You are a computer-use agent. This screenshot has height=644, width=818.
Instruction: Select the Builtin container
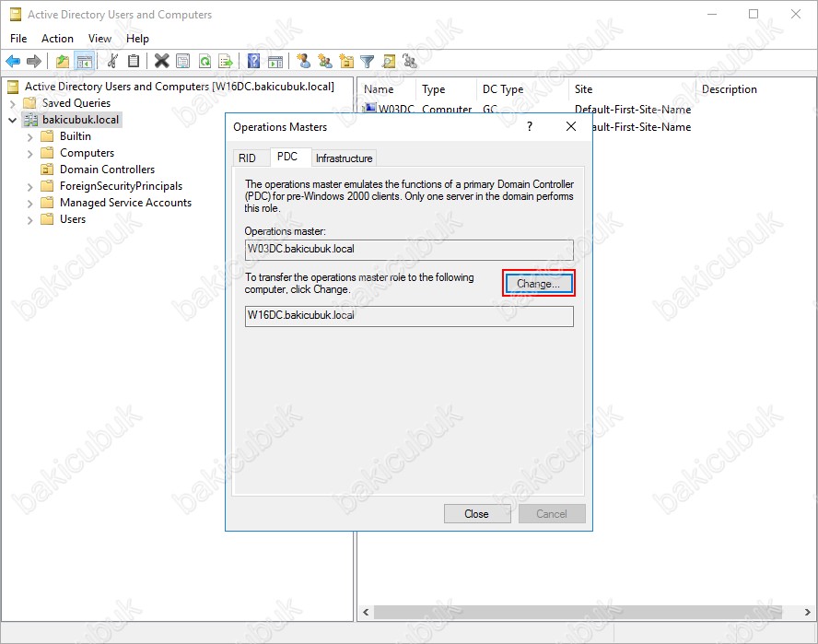pos(76,136)
